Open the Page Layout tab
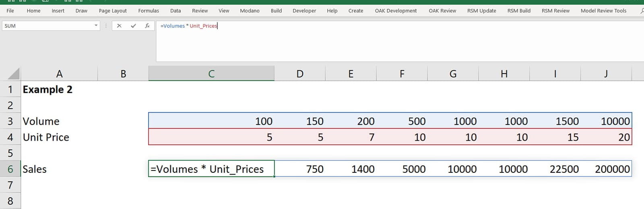 tap(113, 11)
